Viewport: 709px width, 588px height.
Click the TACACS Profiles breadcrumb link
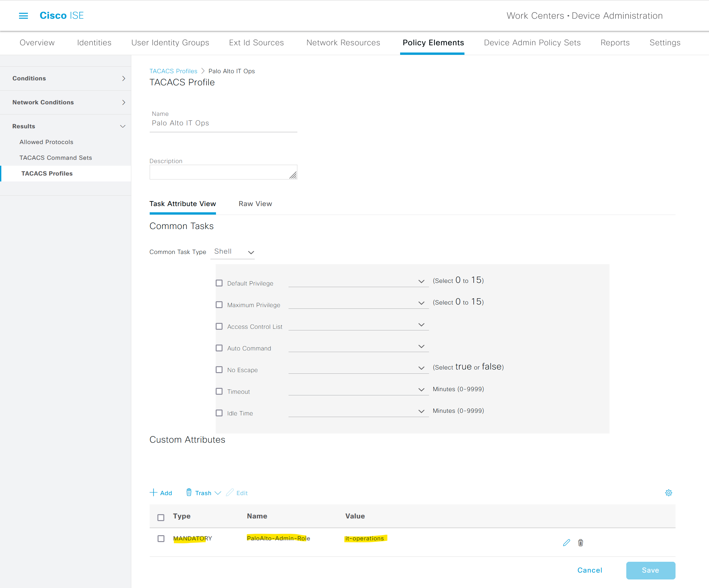click(173, 71)
